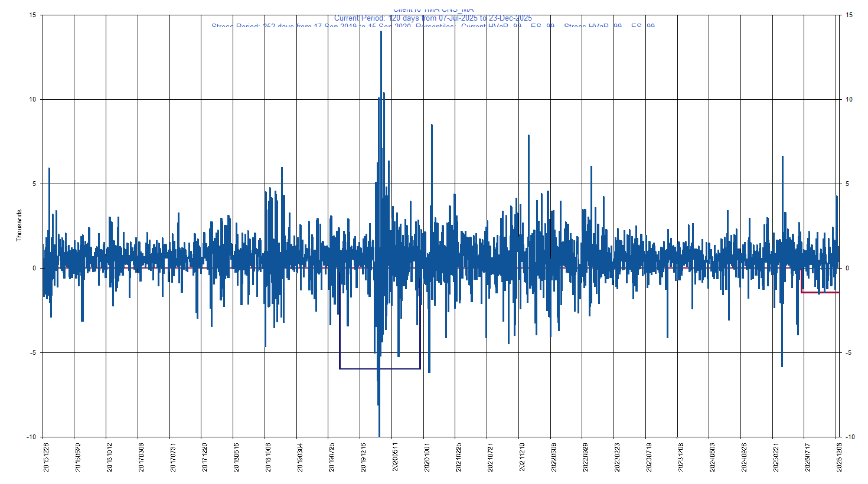
Task: Click the 'Thousands' vertical axis title
Action: point(19,225)
